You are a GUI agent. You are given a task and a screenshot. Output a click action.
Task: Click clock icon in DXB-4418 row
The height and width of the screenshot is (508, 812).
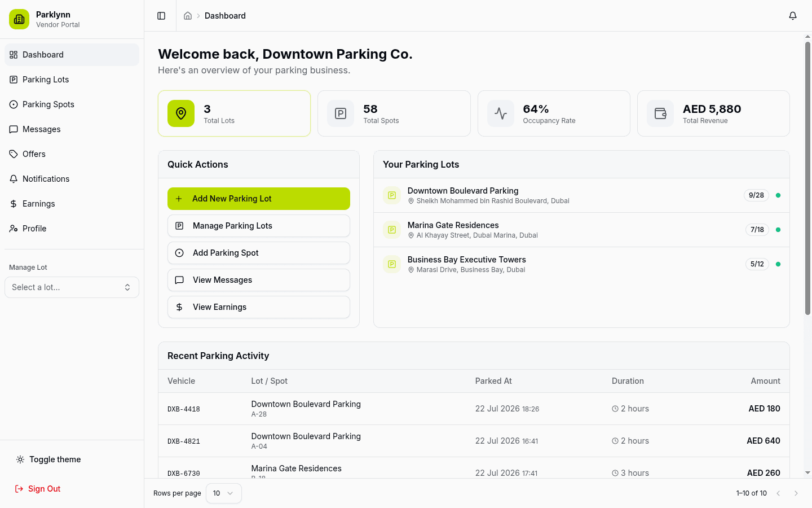tap(615, 409)
